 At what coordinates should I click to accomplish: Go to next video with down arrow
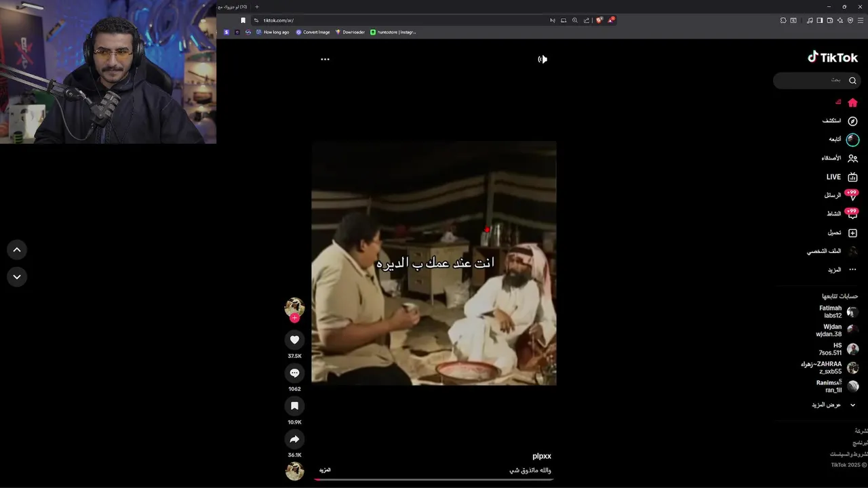[17, 277]
